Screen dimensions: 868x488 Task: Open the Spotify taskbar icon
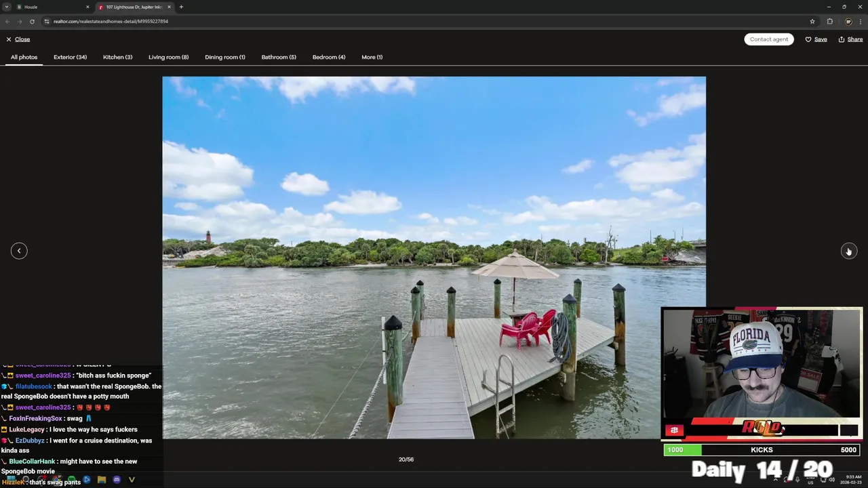(x=72, y=480)
